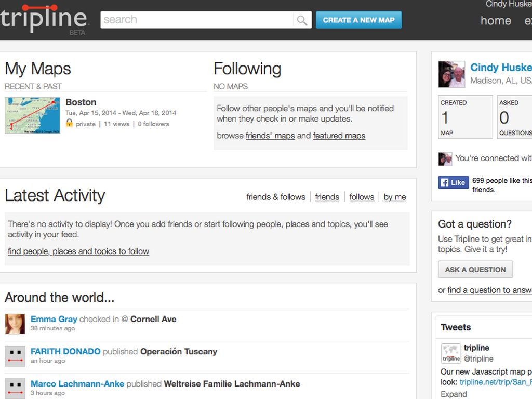Click the Tripline logo
The height and width of the screenshot is (399, 532).
point(44,19)
